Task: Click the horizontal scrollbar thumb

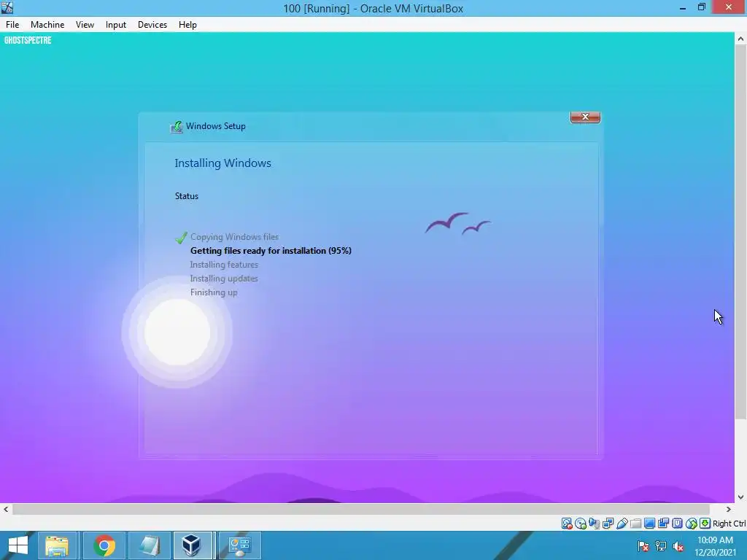Action: [361, 509]
